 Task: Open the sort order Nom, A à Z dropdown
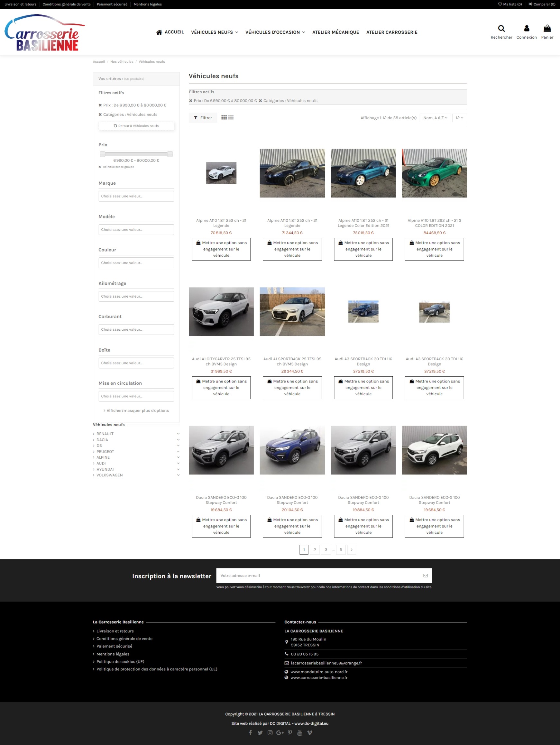(435, 118)
